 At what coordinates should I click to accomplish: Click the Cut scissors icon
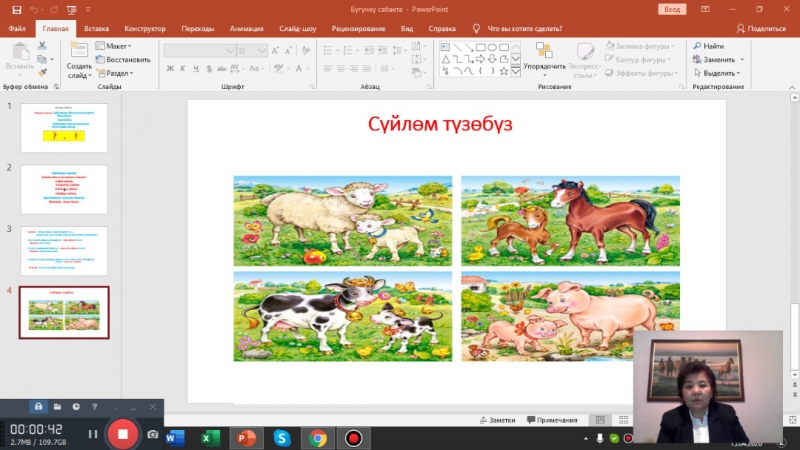pyautogui.click(x=43, y=46)
